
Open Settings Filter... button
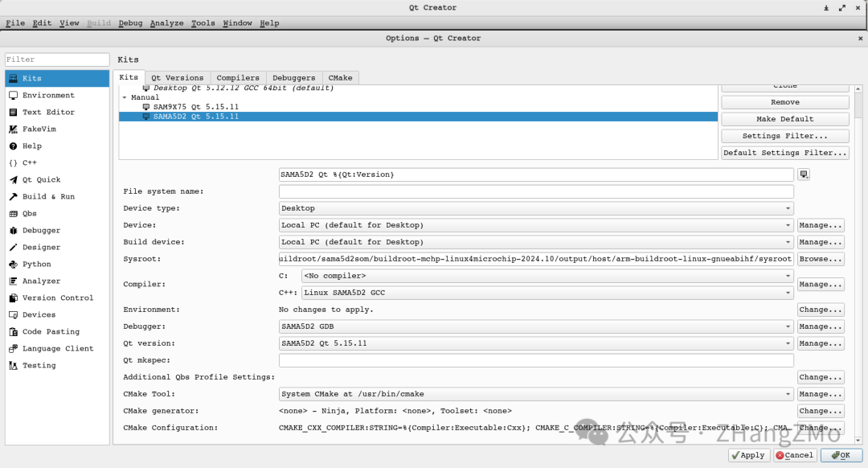pos(785,136)
